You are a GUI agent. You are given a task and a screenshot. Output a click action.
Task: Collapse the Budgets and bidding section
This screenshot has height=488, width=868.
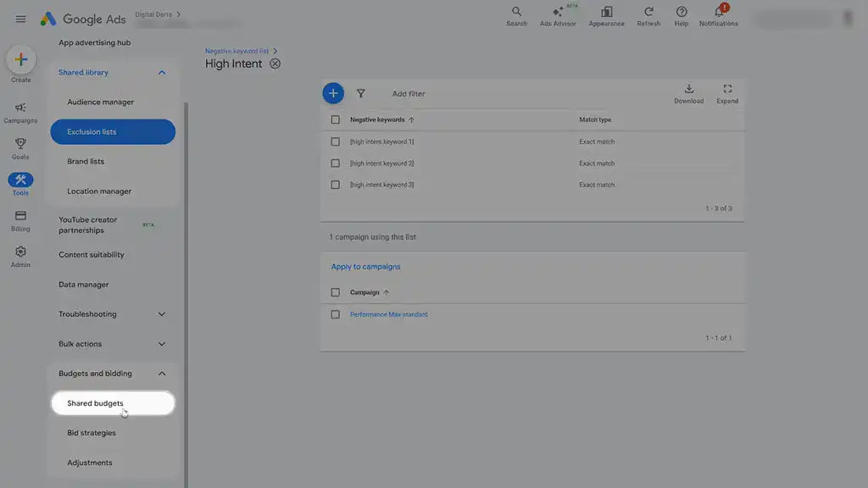coord(162,374)
